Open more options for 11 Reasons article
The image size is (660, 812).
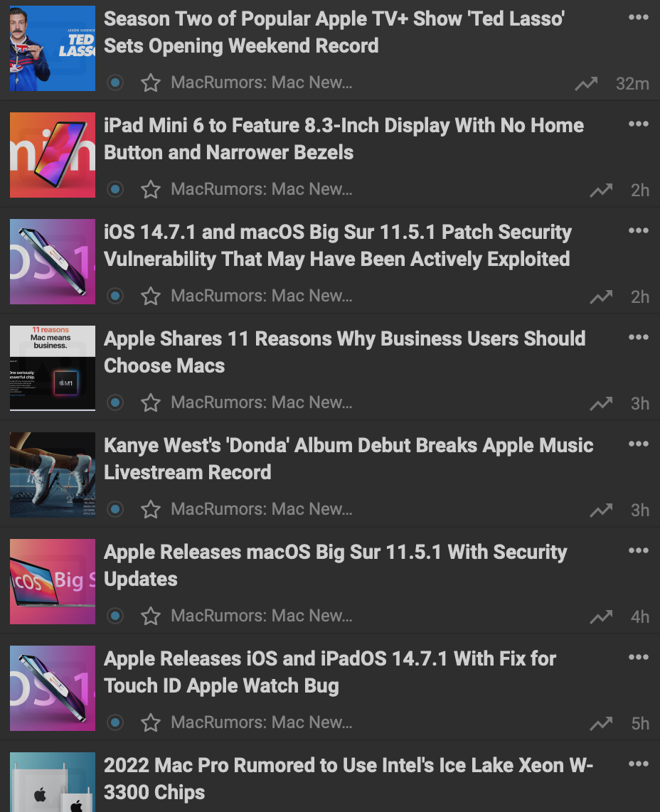coord(638,337)
